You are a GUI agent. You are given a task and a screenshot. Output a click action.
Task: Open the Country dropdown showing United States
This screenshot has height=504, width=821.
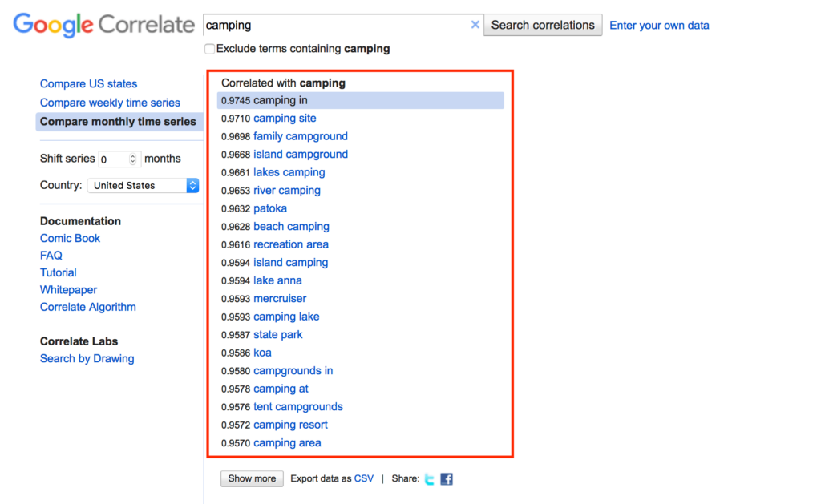pyautogui.click(x=191, y=185)
